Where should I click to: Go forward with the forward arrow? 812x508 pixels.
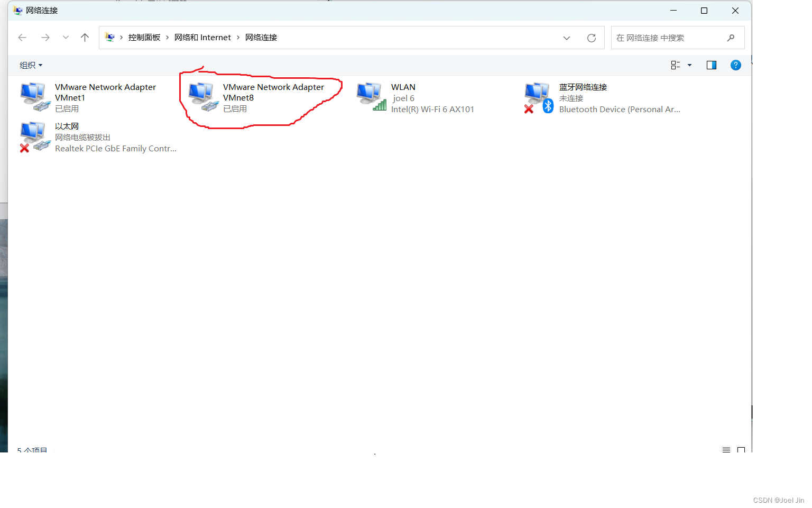click(45, 38)
